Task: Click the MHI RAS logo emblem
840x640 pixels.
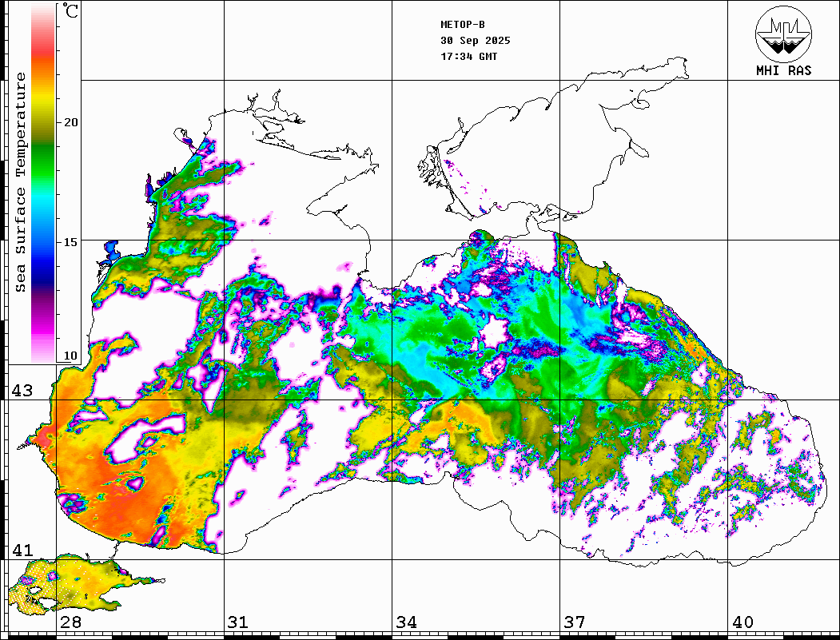Action: point(783,34)
